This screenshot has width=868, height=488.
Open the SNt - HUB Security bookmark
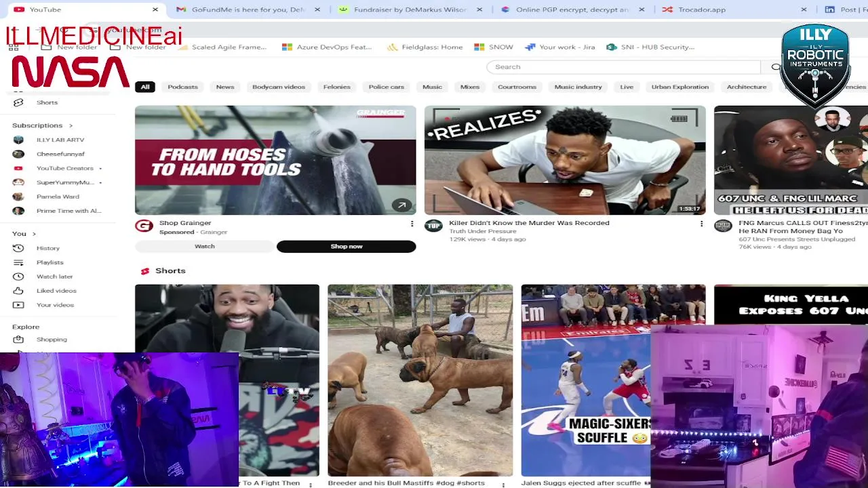click(x=650, y=47)
